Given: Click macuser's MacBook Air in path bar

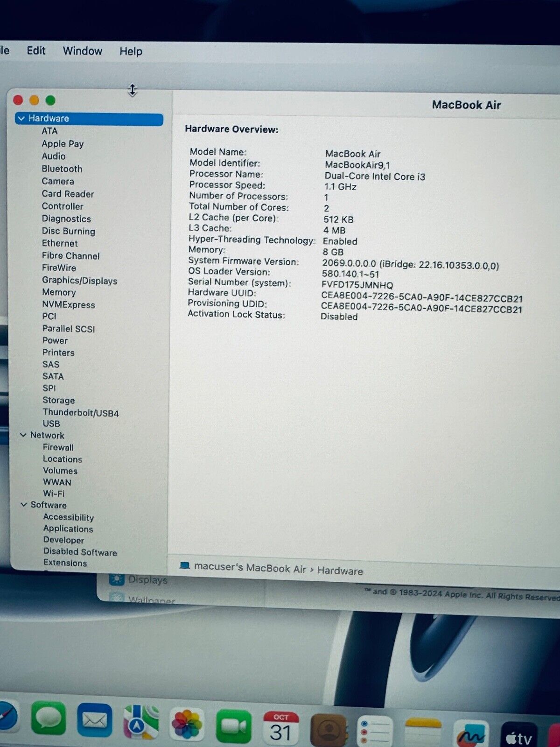Looking at the screenshot, I should click(250, 568).
